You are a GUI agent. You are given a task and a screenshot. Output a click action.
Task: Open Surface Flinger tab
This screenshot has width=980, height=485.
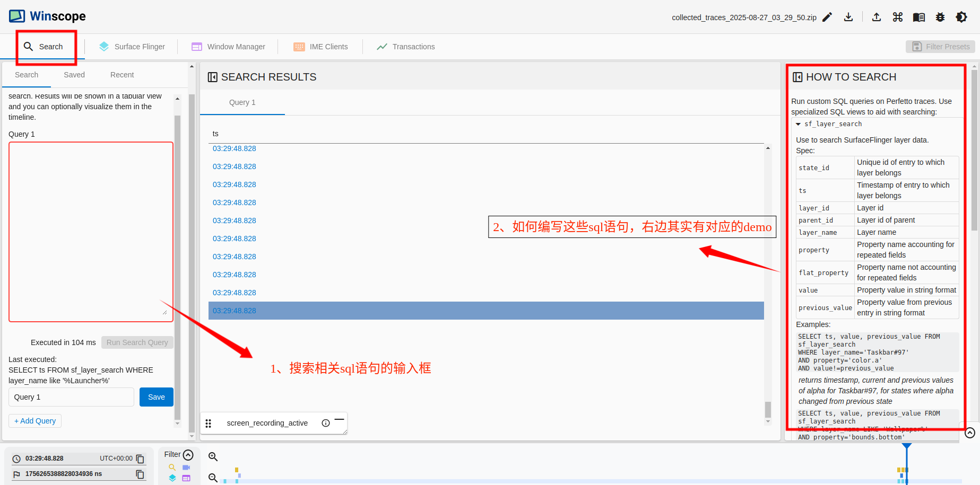(132, 47)
